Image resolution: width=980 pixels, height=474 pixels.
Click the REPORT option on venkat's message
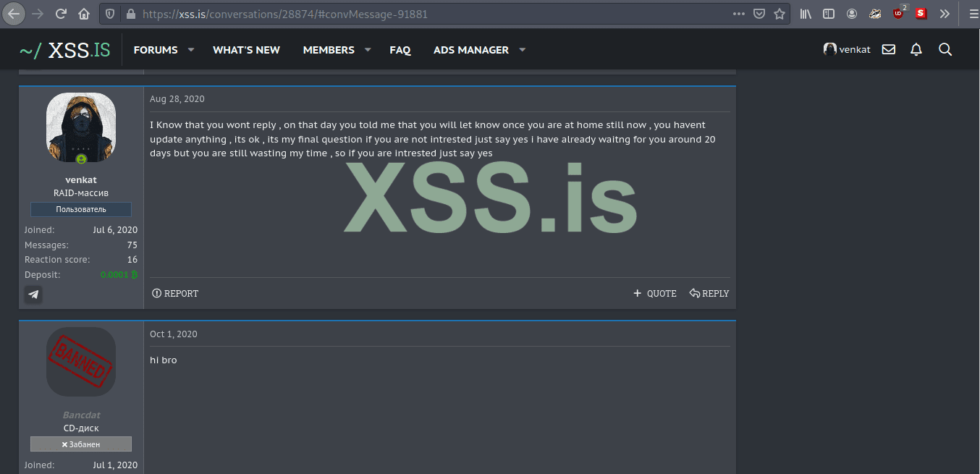[x=175, y=293]
